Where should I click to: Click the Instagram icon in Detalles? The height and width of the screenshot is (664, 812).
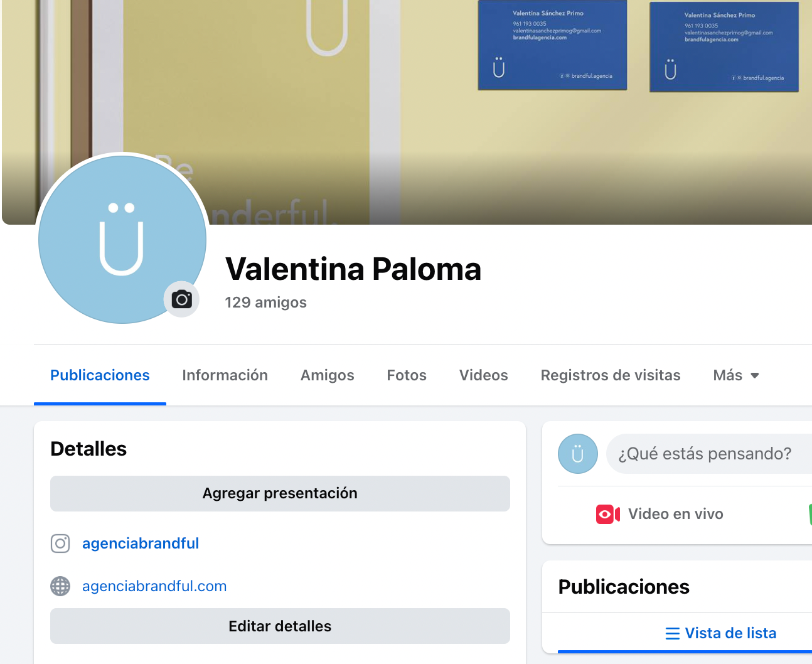coord(60,544)
